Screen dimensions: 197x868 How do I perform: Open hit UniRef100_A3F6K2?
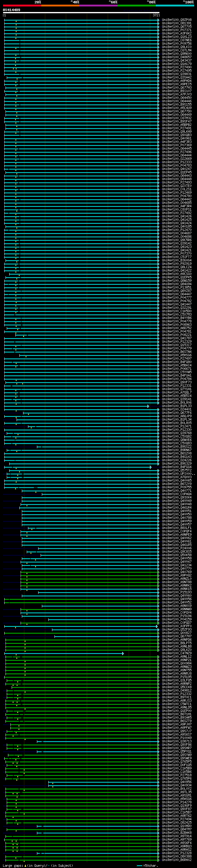point(176,33)
